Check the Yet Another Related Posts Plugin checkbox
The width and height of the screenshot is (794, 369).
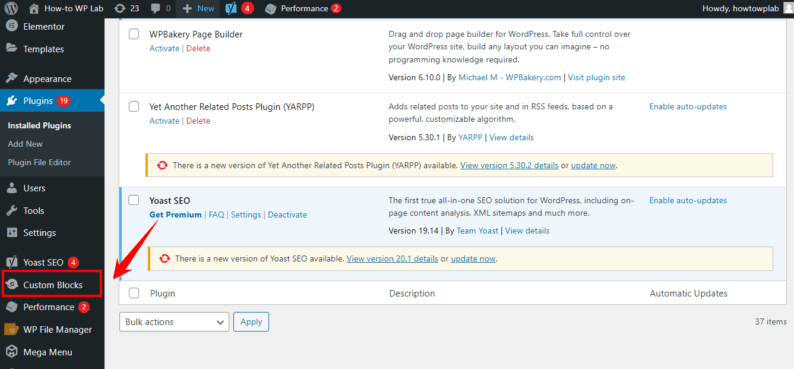point(134,106)
